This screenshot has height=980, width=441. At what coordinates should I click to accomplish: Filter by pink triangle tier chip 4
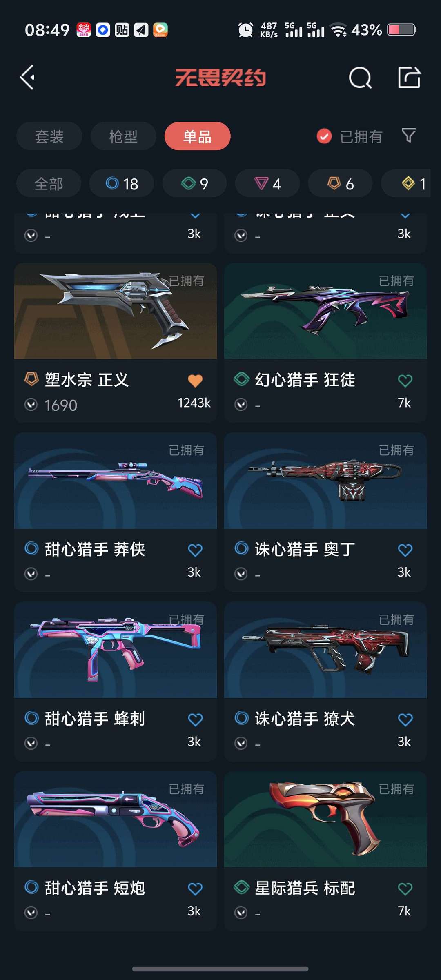click(x=267, y=184)
